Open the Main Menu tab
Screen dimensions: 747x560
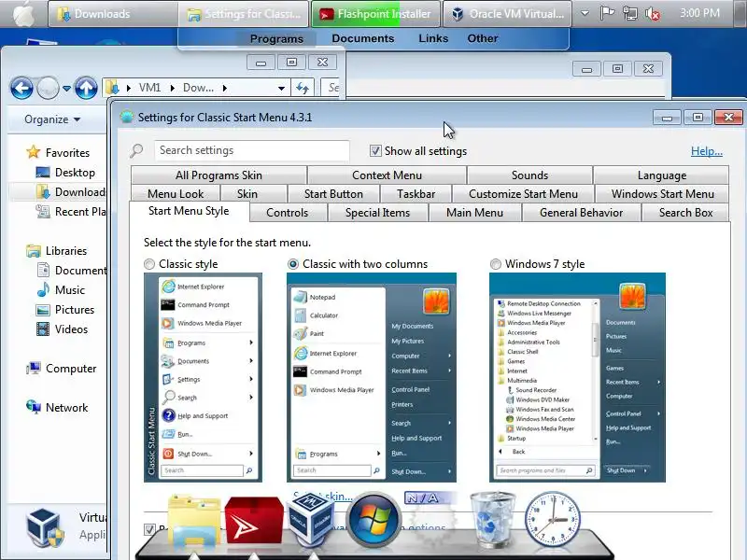(x=474, y=213)
